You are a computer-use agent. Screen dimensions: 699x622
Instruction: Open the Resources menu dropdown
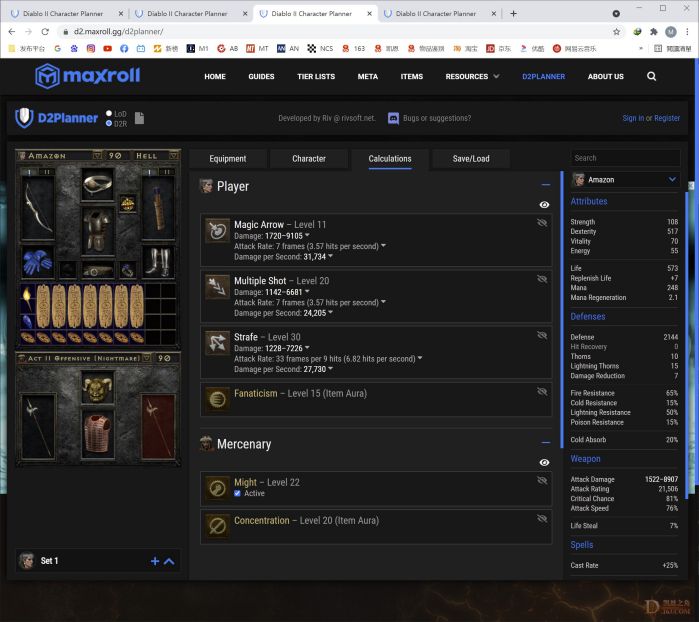(472, 77)
